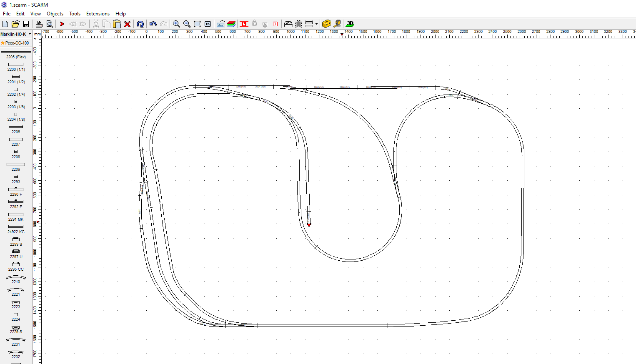
Task: Pick the 2205 (Flex) track piece
Action: (x=16, y=55)
